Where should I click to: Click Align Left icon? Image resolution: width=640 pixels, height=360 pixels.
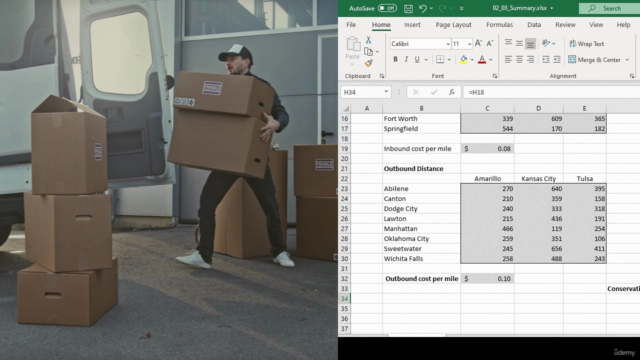(x=508, y=60)
